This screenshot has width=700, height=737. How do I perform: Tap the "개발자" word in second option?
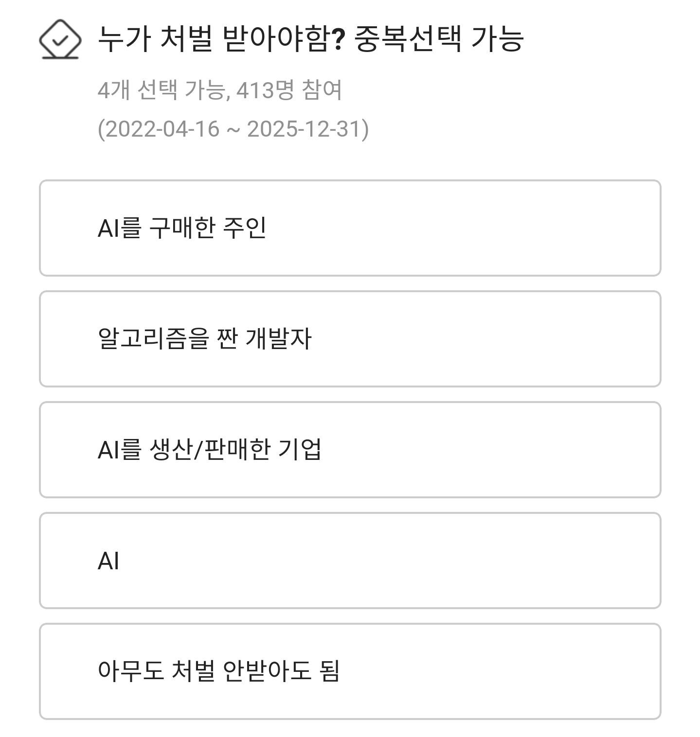(279, 339)
